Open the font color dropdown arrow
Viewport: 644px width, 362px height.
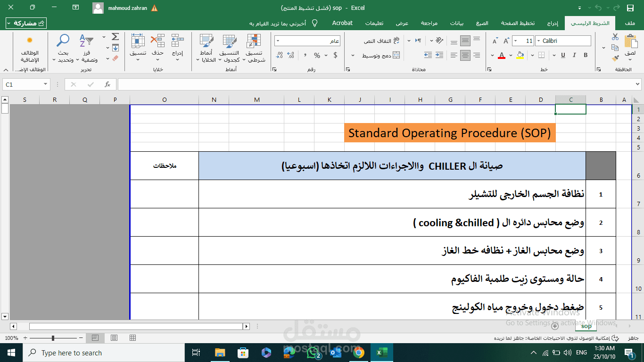pyautogui.click(x=492, y=55)
